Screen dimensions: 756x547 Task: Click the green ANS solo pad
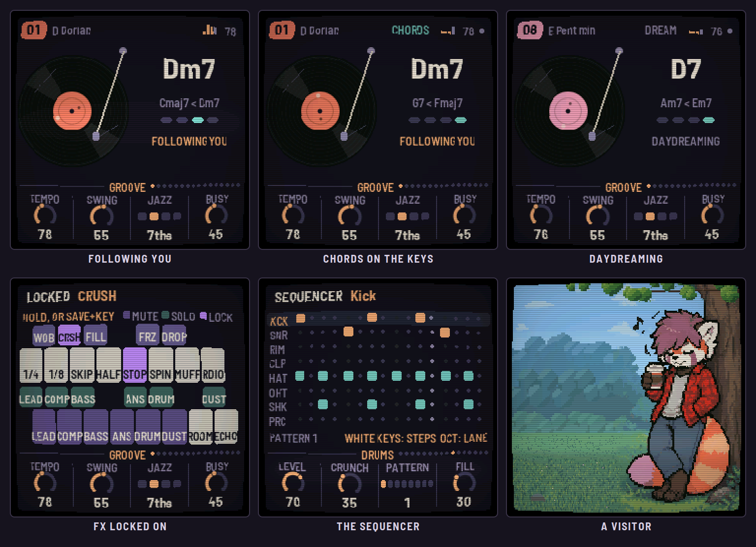pos(135,398)
